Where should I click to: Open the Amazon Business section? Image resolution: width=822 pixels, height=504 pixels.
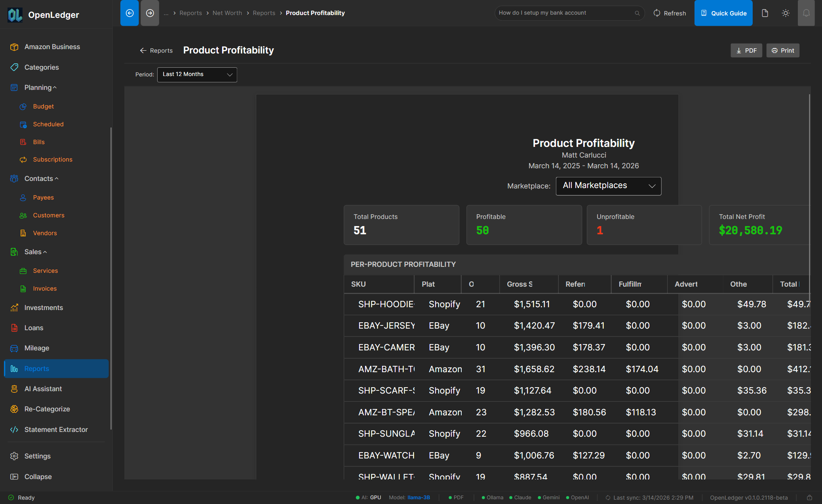[x=51, y=46]
